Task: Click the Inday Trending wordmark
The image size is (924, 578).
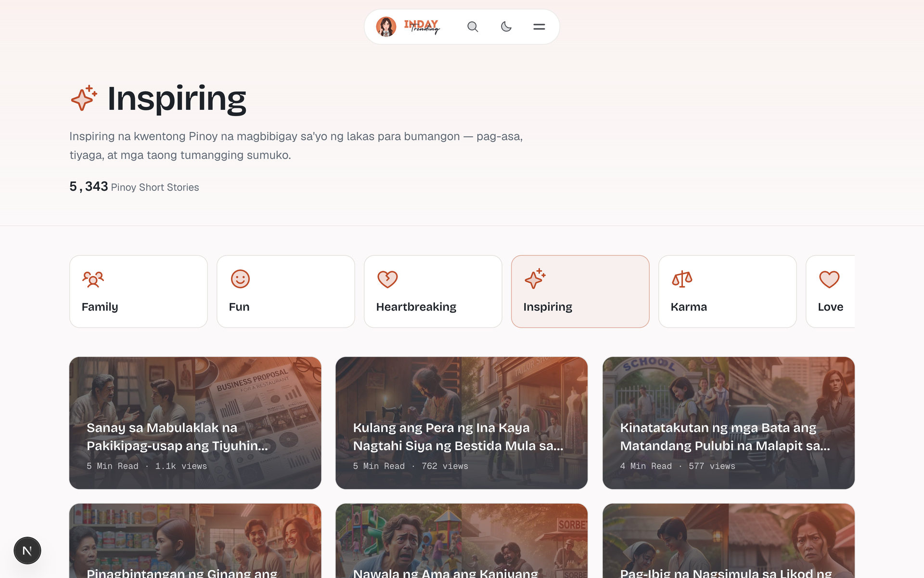Action: (422, 27)
